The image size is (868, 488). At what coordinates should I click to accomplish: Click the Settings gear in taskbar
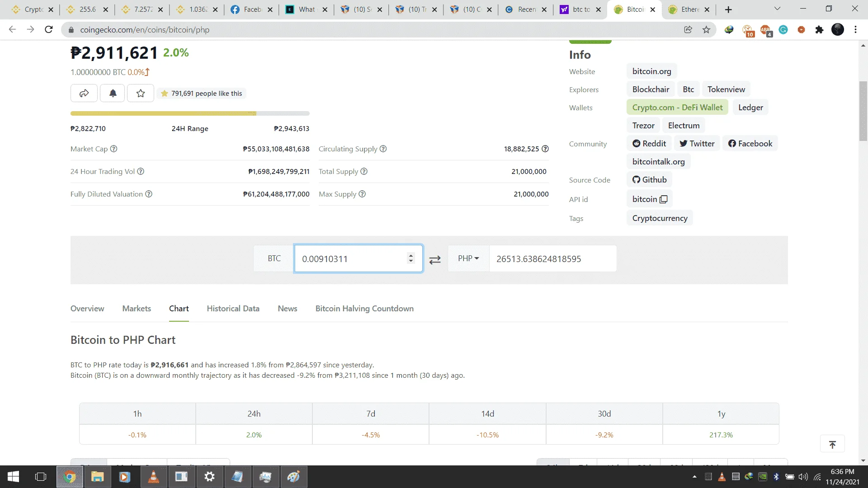point(209,477)
